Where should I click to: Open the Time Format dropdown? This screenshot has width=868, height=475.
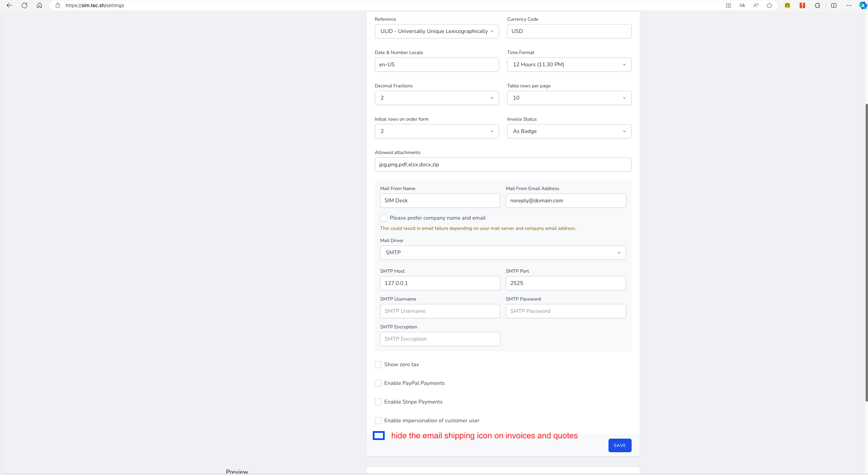569,65
